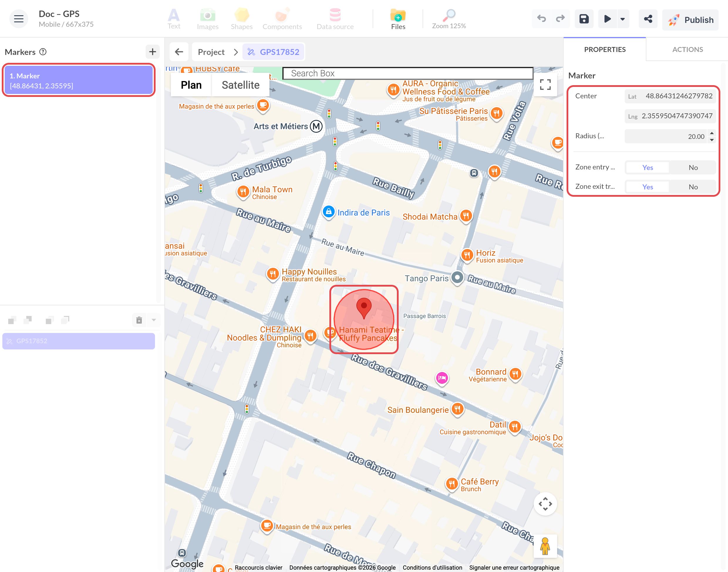
Task: Run preview with the play button
Action: (607, 19)
